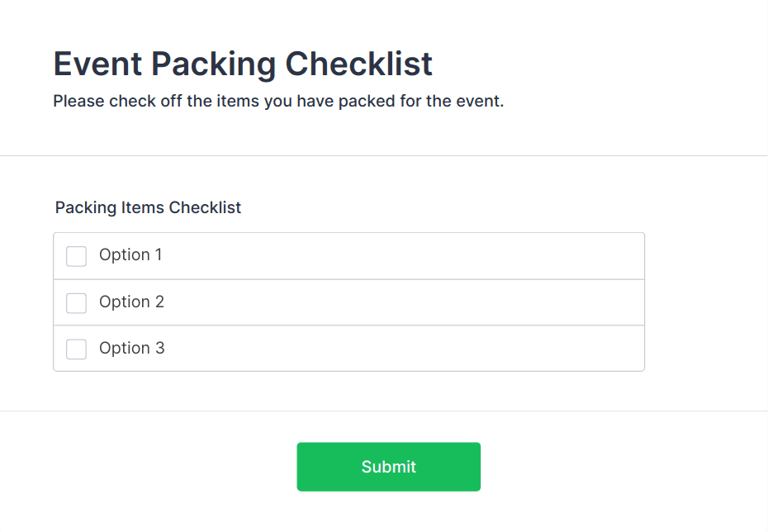This screenshot has height=532, width=768.
Task: Click the word "Items" in the checklist label
Action: click(x=144, y=207)
